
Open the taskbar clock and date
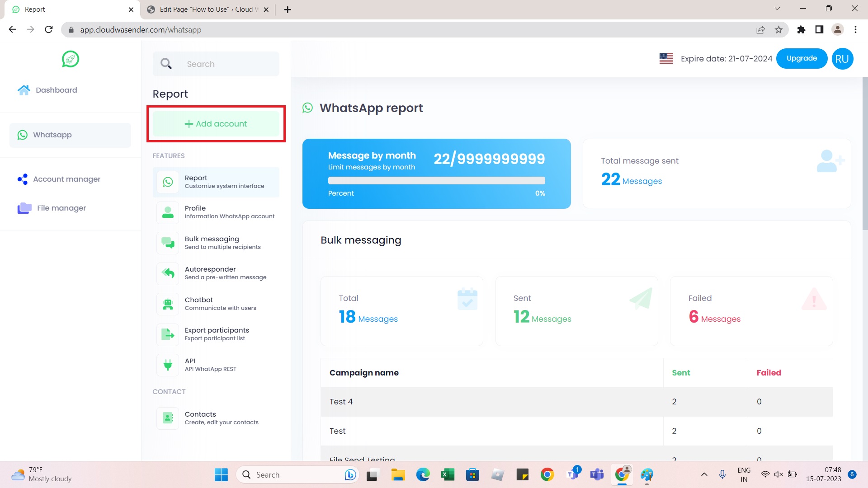coord(823,474)
